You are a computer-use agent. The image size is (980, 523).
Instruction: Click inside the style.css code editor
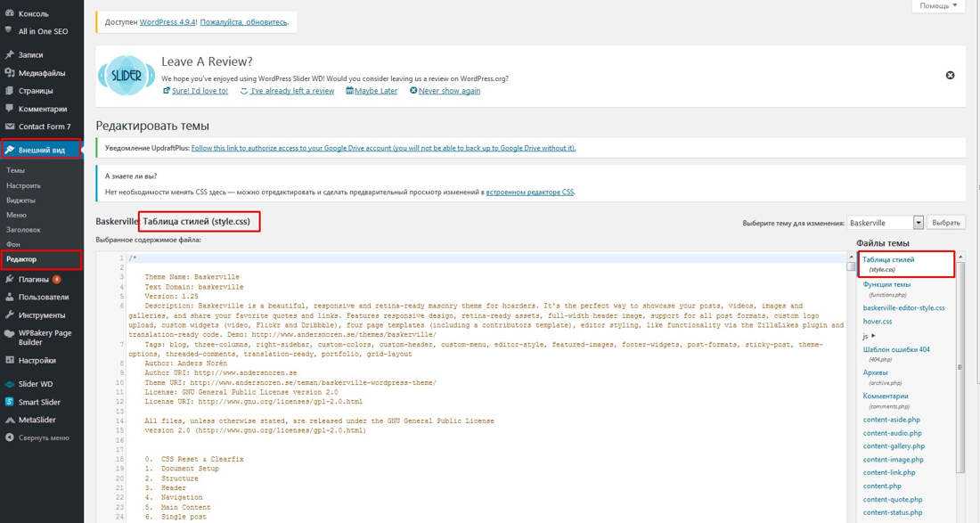click(481, 401)
